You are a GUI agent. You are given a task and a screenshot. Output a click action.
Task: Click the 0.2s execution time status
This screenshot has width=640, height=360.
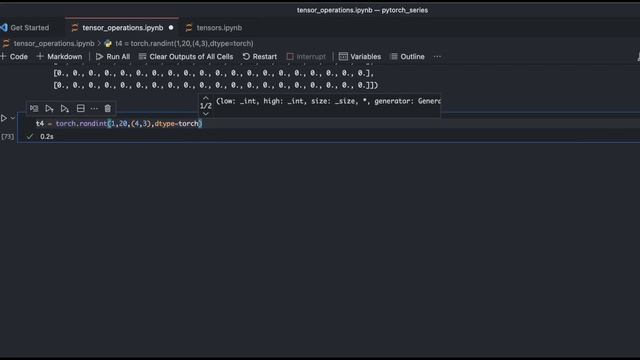pyautogui.click(x=47, y=137)
